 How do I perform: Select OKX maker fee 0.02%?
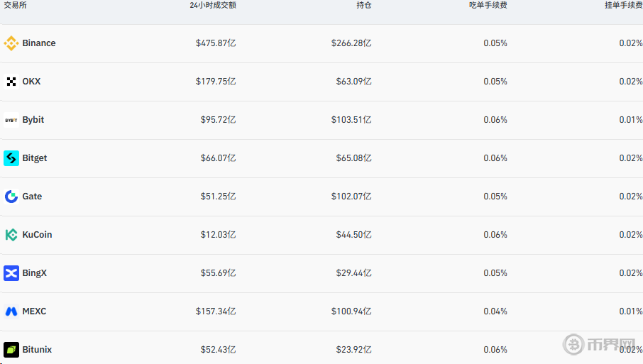(x=631, y=81)
